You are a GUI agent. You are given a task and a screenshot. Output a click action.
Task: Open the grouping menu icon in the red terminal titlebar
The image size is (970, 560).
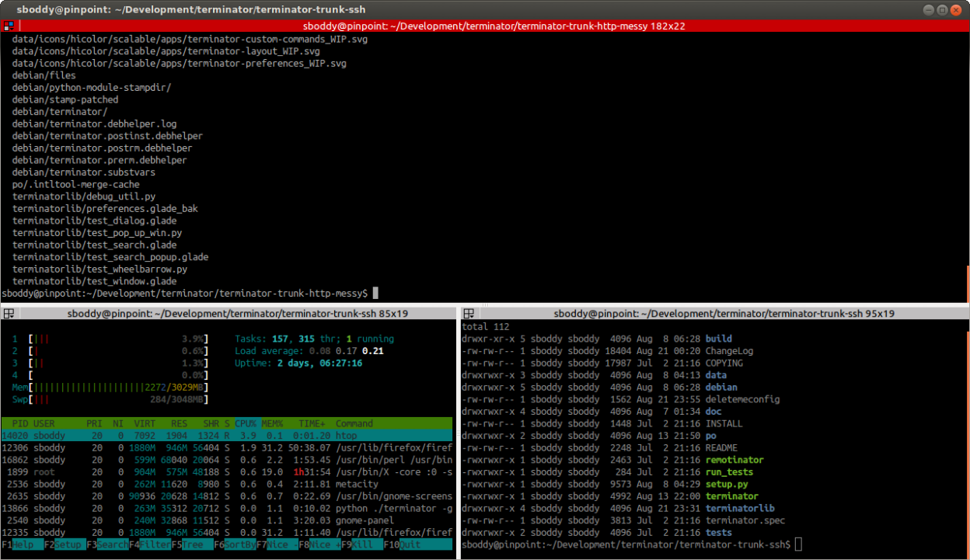point(9,26)
